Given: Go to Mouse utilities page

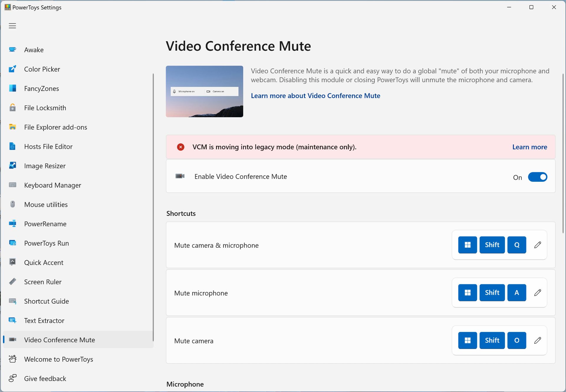Looking at the screenshot, I should tap(46, 204).
